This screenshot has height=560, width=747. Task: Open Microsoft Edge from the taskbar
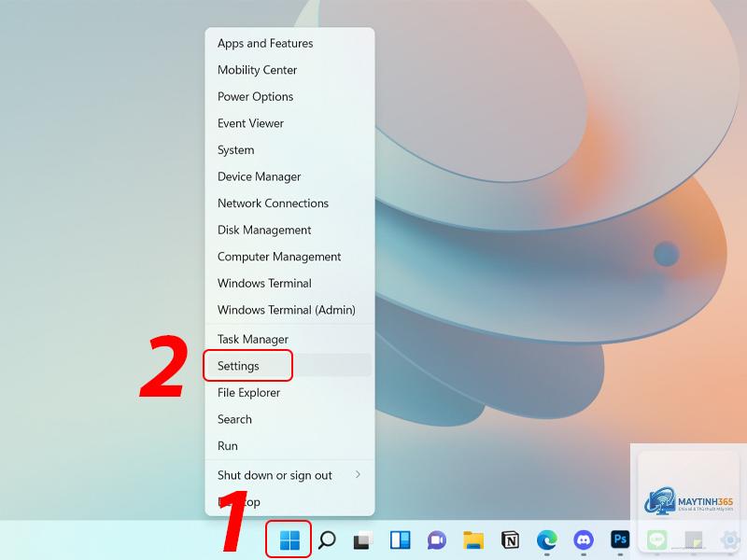tap(547, 540)
